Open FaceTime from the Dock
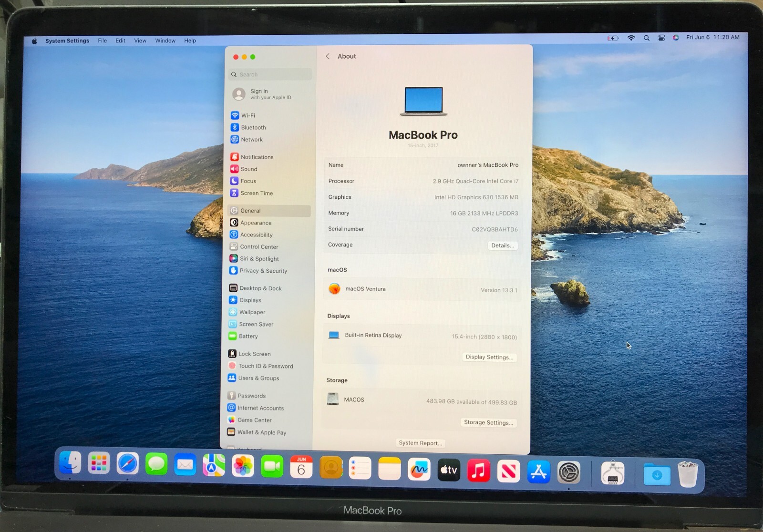This screenshot has width=763, height=532. pos(272,467)
